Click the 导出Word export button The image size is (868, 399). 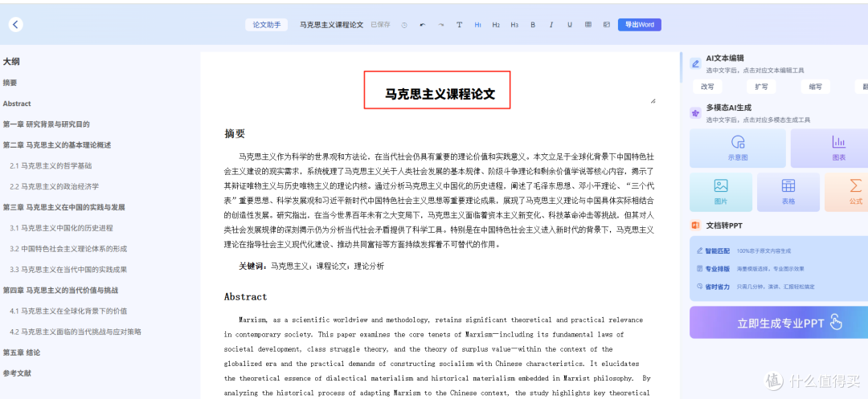[x=640, y=25]
